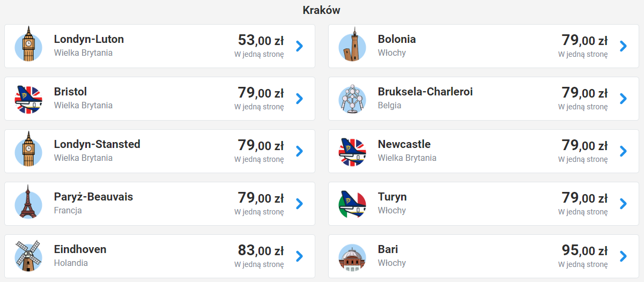Open Bristol flight using its chevron arrow
The image size is (644, 282).
(x=299, y=99)
